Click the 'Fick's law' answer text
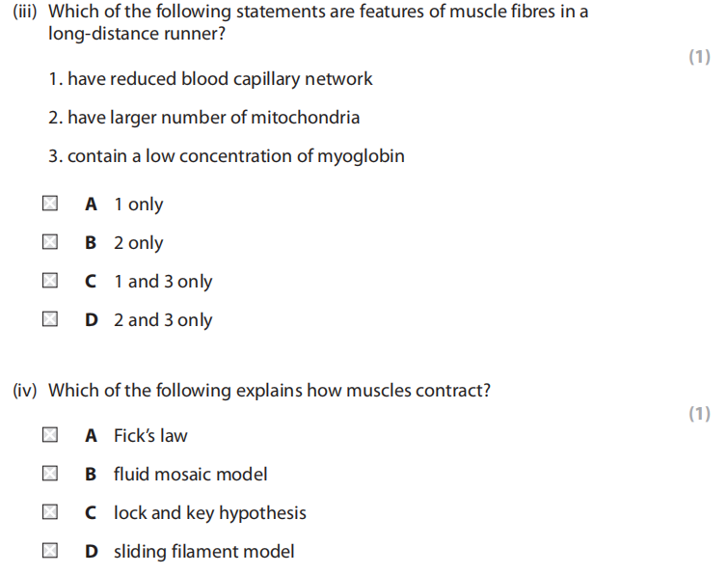This screenshot has width=728, height=574. [x=150, y=436]
